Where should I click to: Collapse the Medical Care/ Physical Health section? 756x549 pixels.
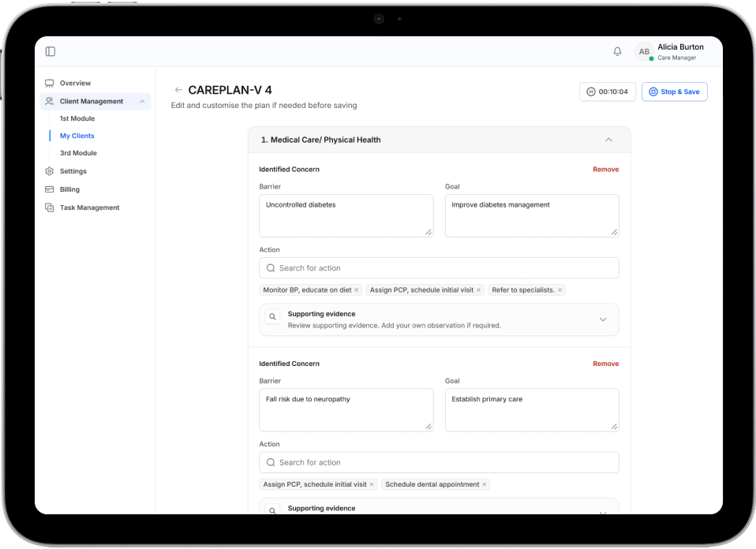point(608,140)
